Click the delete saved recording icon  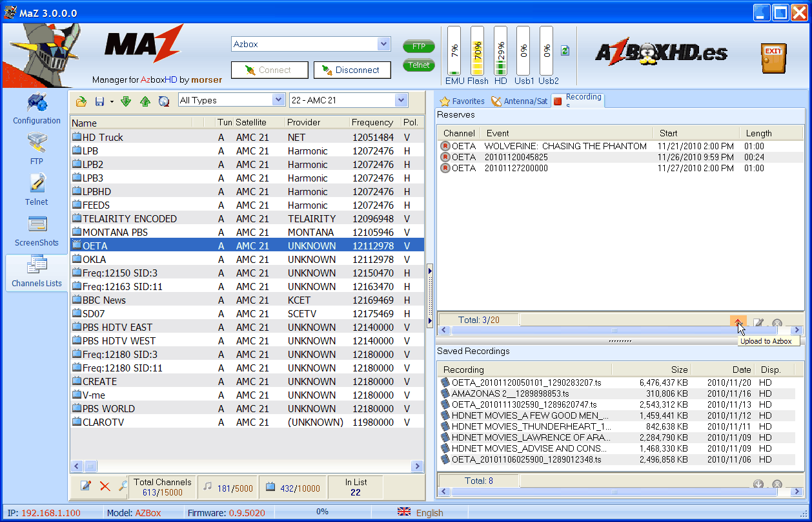pos(777,484)
